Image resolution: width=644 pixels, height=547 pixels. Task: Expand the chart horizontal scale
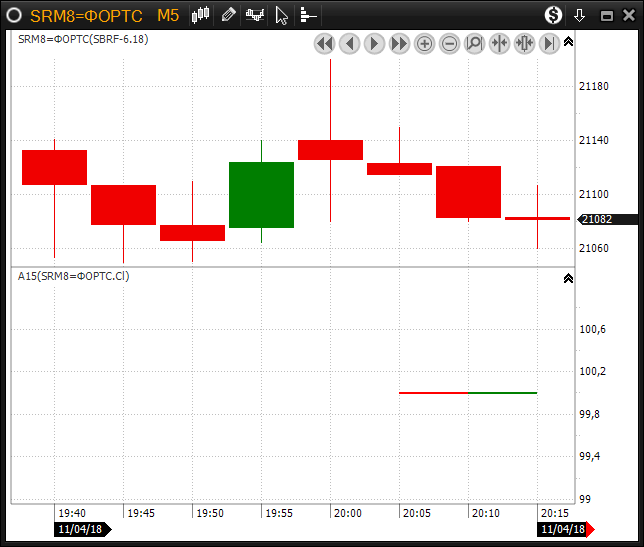click(x=524, y=43)
